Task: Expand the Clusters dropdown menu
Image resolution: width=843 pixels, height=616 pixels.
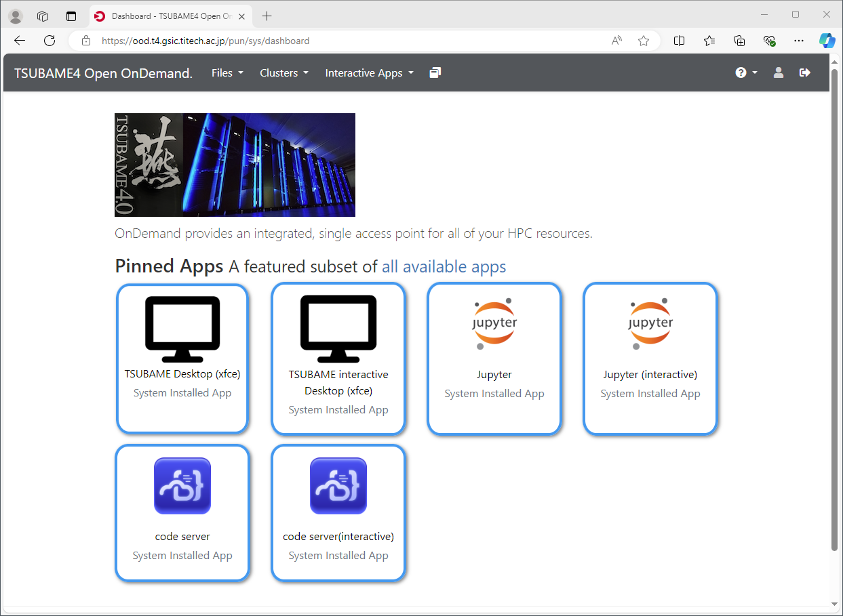Action: [x=284, y=73]
